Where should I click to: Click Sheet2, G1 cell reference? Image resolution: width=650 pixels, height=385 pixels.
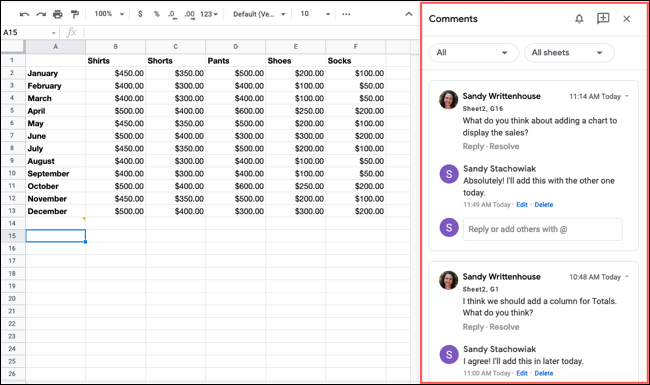(x=480, y=289)
